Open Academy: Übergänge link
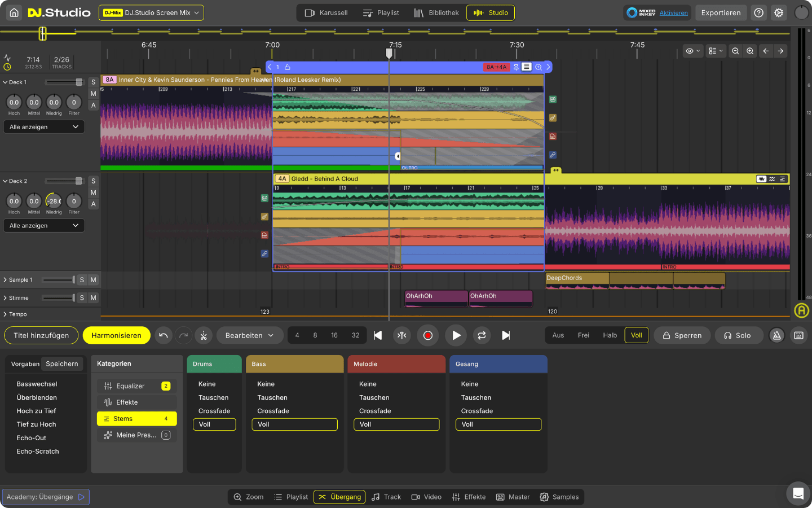The image size is (812, 508). 46,497
